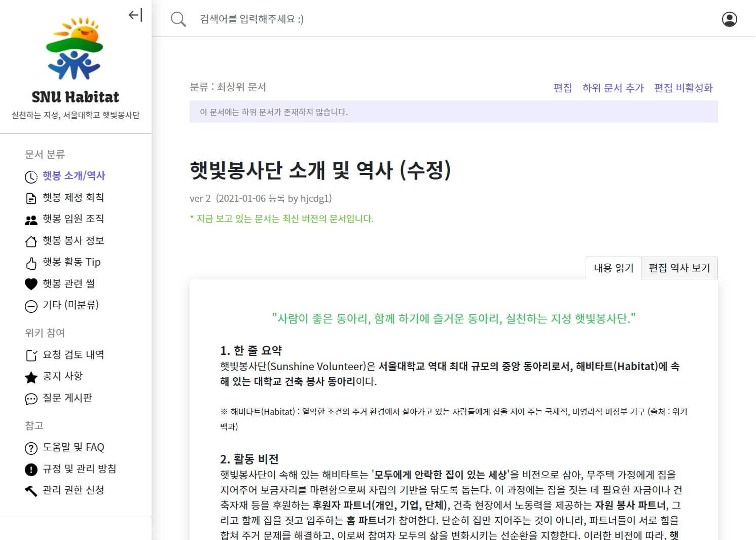Click the star icon for 공지 사항

pyautogui.click(x=31, y=377)
